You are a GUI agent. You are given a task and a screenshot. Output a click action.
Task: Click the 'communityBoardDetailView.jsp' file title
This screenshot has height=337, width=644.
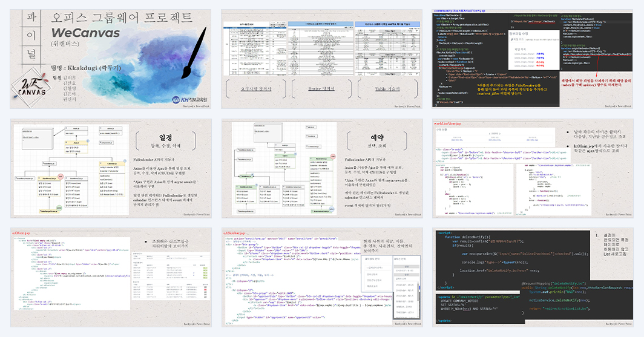tap(459, 11)
